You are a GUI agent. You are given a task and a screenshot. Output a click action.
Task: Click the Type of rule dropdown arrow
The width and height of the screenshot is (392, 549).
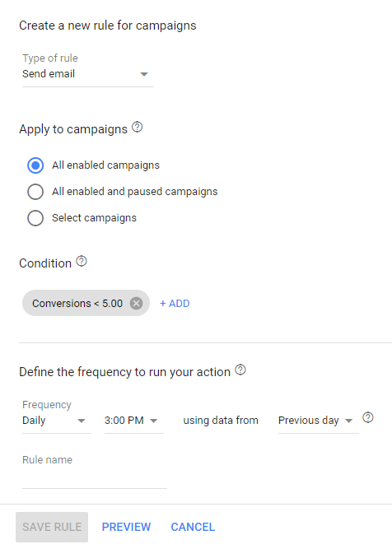coord(144,74)
